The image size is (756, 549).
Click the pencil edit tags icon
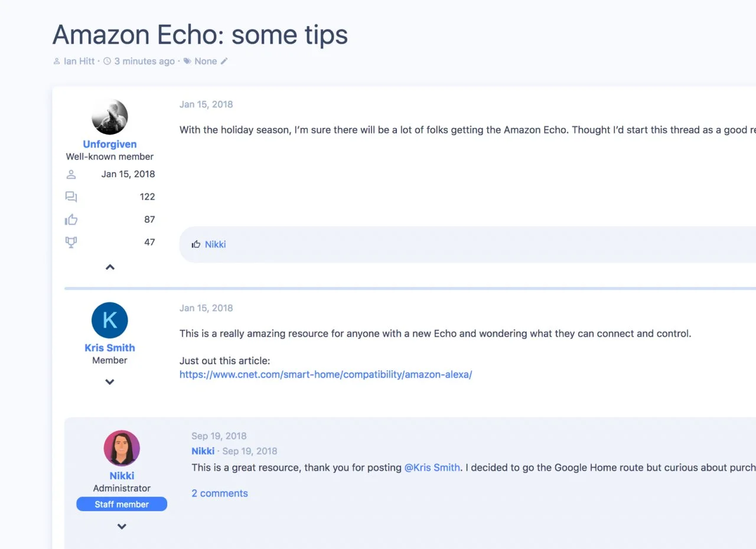click(x=224, y=61)
